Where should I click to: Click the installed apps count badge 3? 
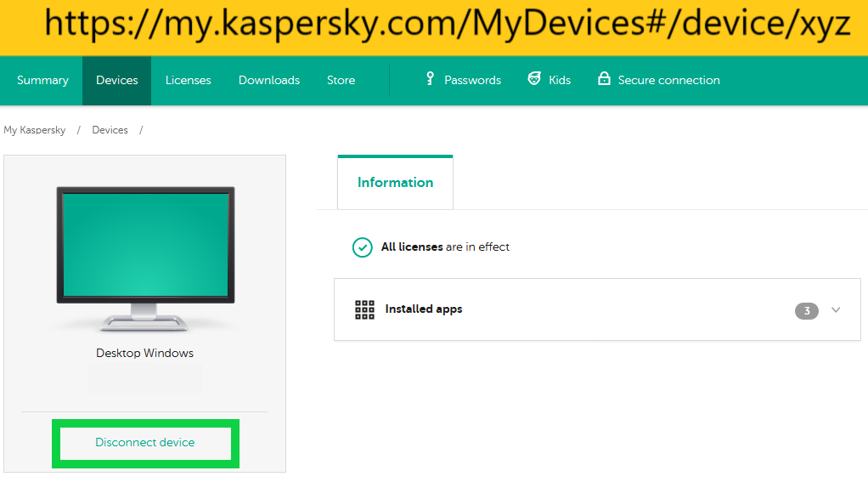pos(807,311)
